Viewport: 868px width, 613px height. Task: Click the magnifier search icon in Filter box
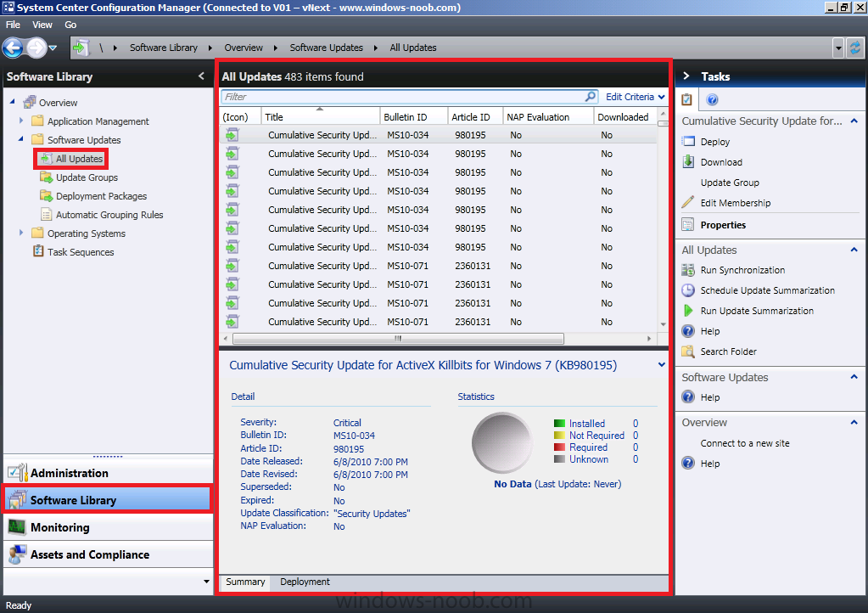[x=591, y=96]
